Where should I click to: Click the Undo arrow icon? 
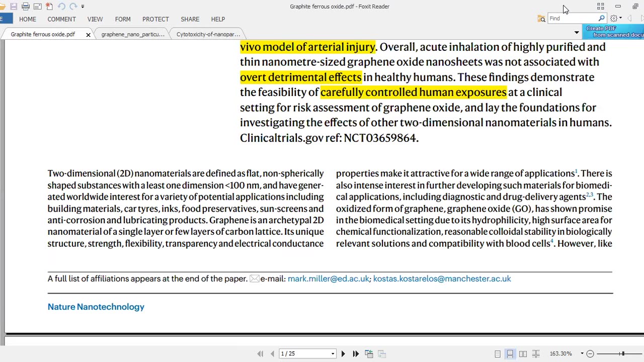[61, 7]
